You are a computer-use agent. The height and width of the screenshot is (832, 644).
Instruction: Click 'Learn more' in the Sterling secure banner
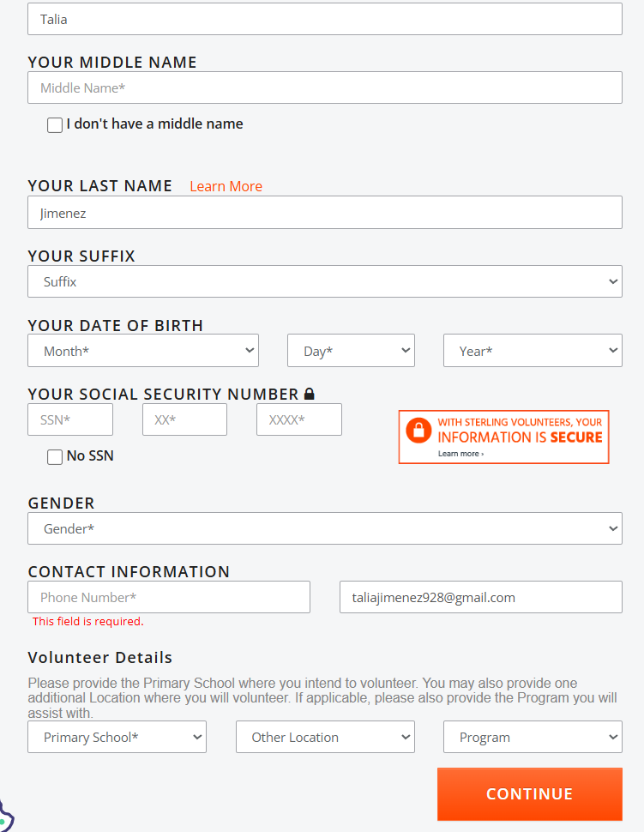point(460,454)
